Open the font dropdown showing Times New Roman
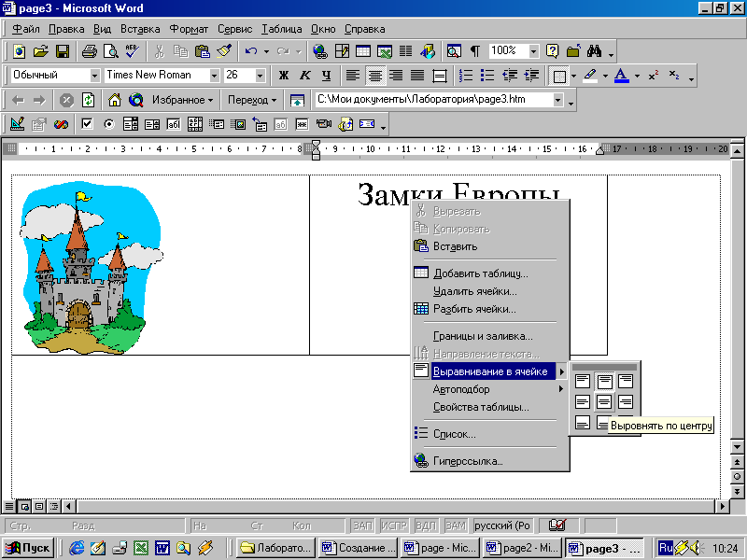The image size is (747, 560). [x=215, y=76]
